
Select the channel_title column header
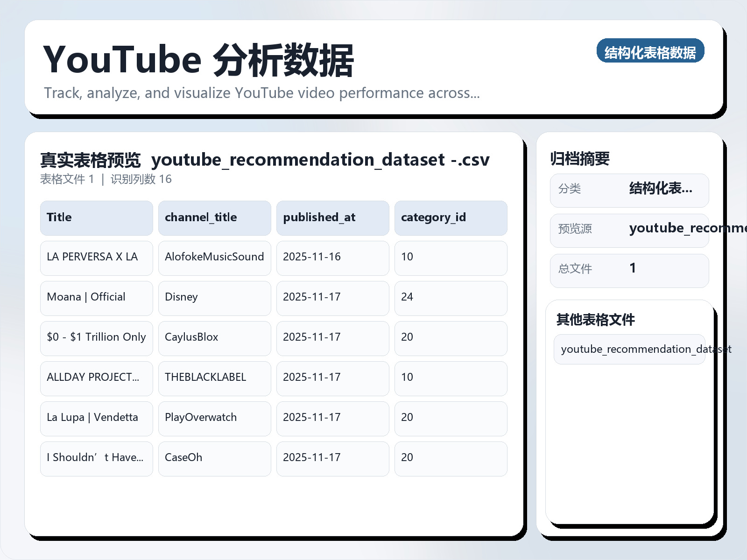click(214, 217)
